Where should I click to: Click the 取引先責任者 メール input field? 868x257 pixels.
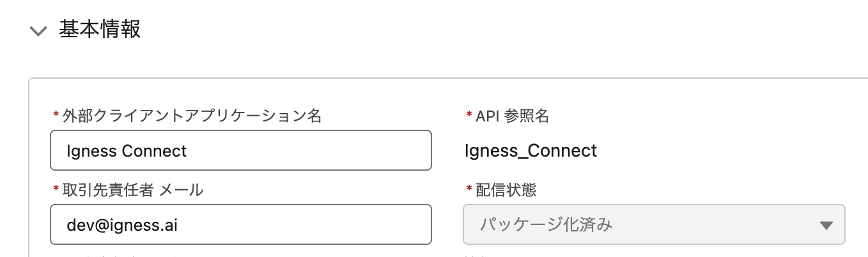pos(240,224)
